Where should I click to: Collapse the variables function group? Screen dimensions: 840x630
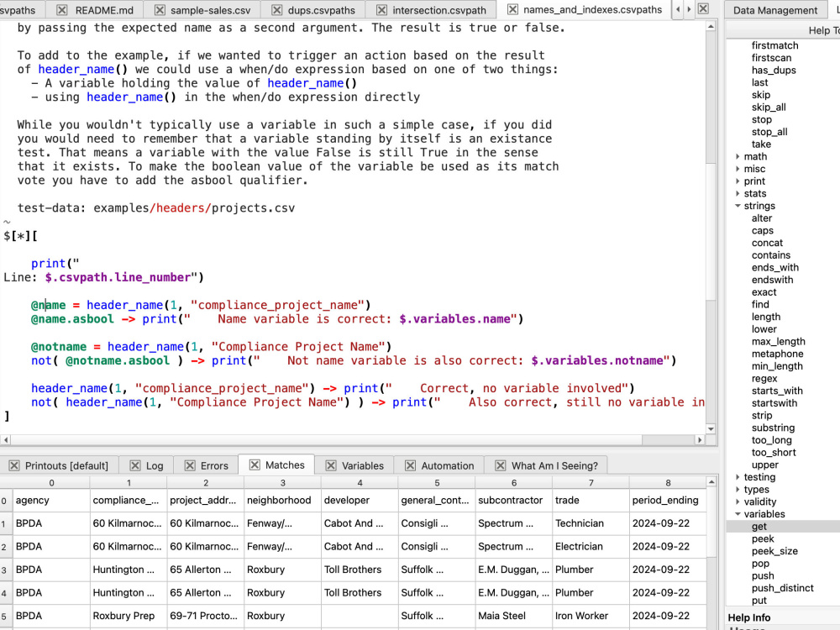point(738,514)
